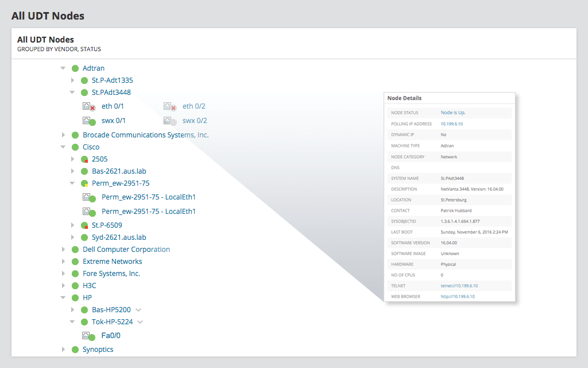Open the telnet://10.199.6.10 link
Image resolution: width=588 pixels, height=368 pixels.
pos(459,286)
